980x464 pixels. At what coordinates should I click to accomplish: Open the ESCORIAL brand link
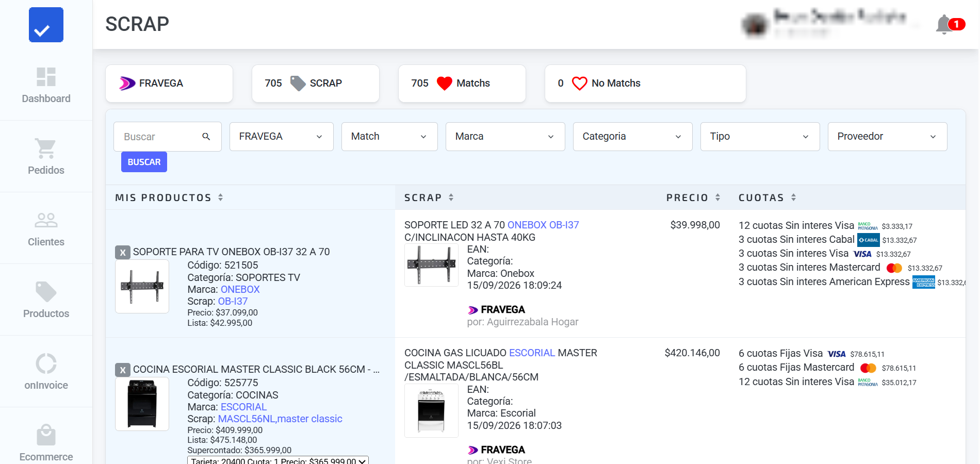(x=244, y=407)
